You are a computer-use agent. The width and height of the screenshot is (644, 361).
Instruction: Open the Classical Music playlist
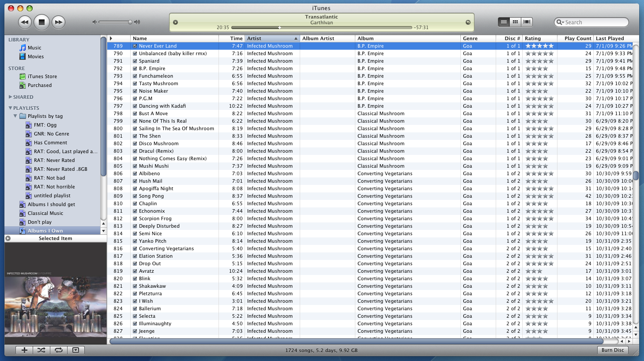41,213
